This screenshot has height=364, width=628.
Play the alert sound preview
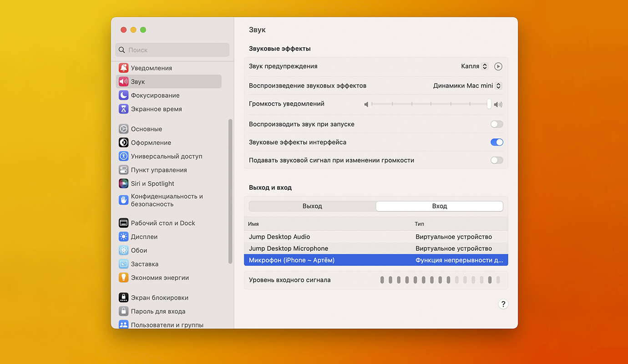pos(498,66)
